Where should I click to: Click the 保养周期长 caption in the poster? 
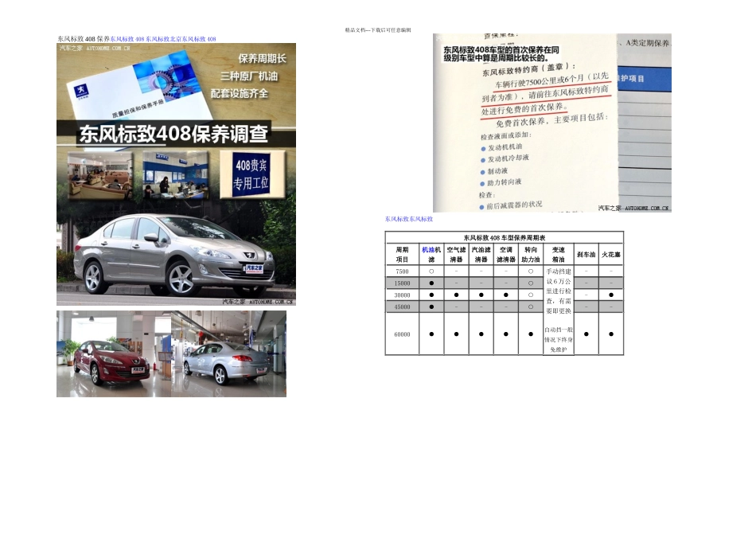point(262,59)
